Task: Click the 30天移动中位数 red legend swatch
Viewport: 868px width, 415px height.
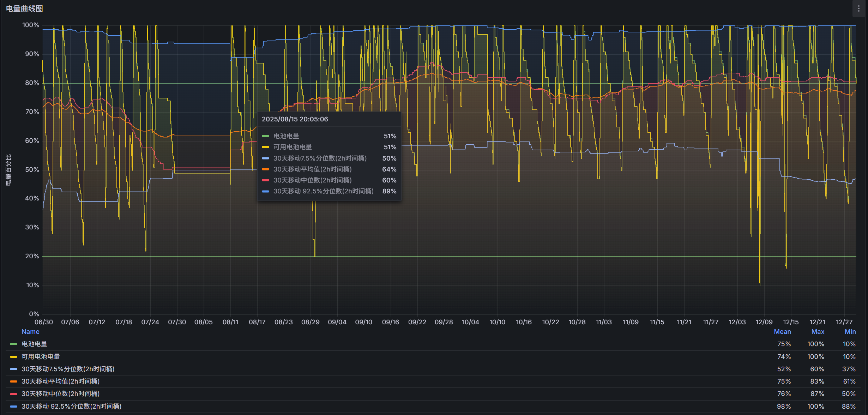Action: tap(14, 394)
